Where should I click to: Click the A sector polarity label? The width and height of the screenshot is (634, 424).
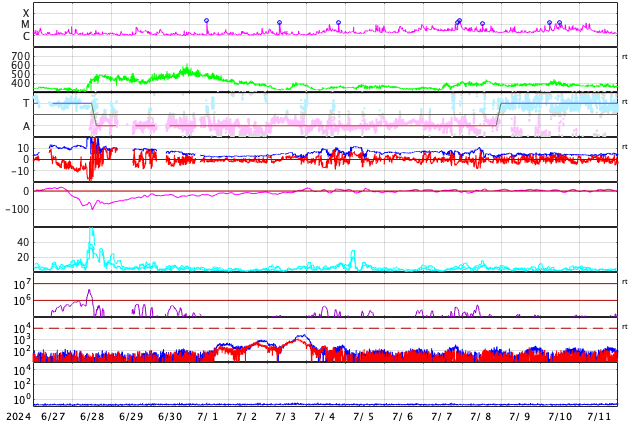click(26, 127)
